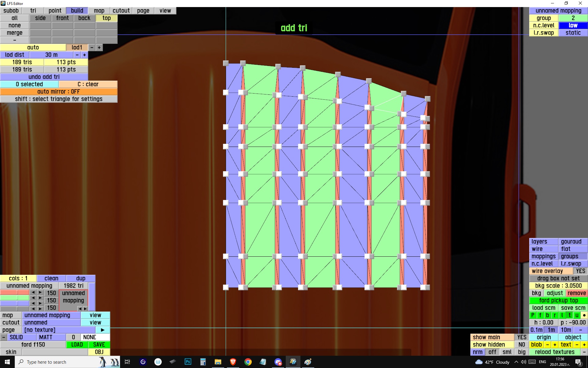This screenshot has width=588, height=368.
Task: Click the black dot view button
Action: tap(584, 315)
